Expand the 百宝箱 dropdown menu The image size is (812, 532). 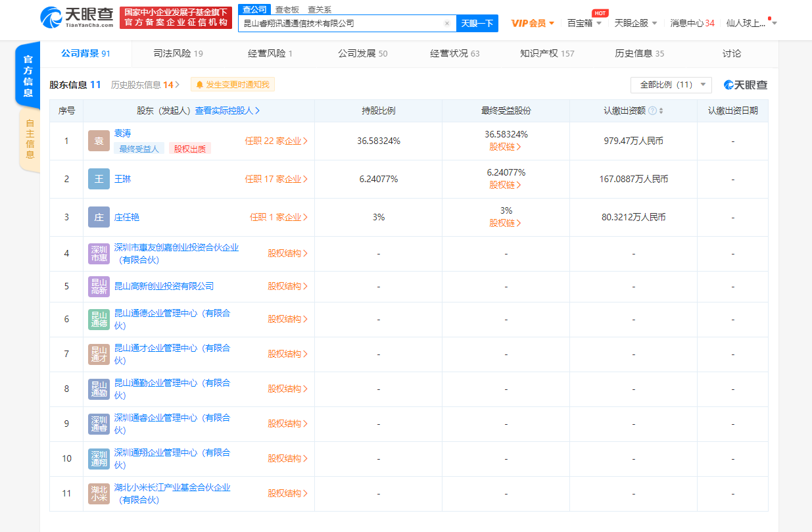tap(584, 23)
